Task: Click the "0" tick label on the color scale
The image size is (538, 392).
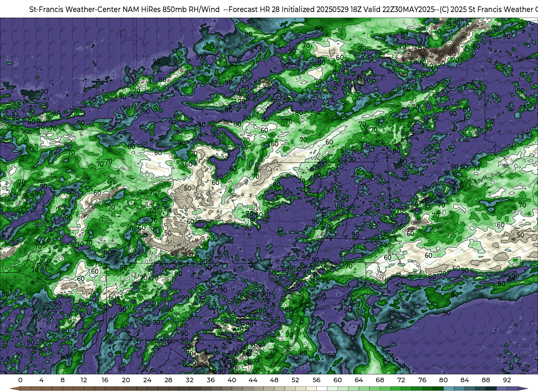Action: [20, 380]
